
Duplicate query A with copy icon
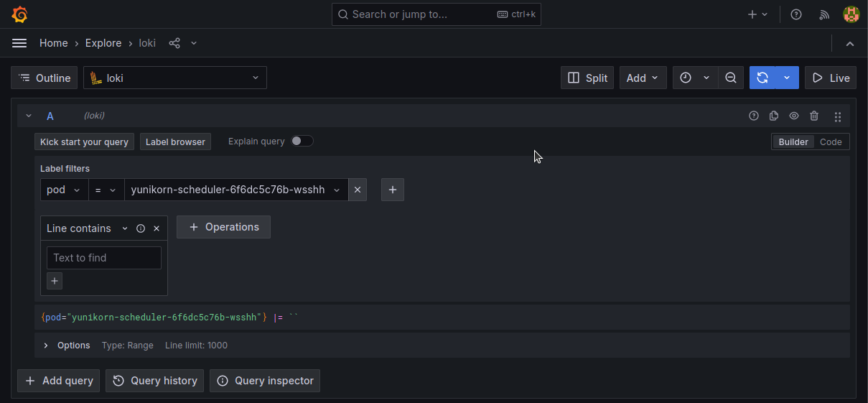774,116
